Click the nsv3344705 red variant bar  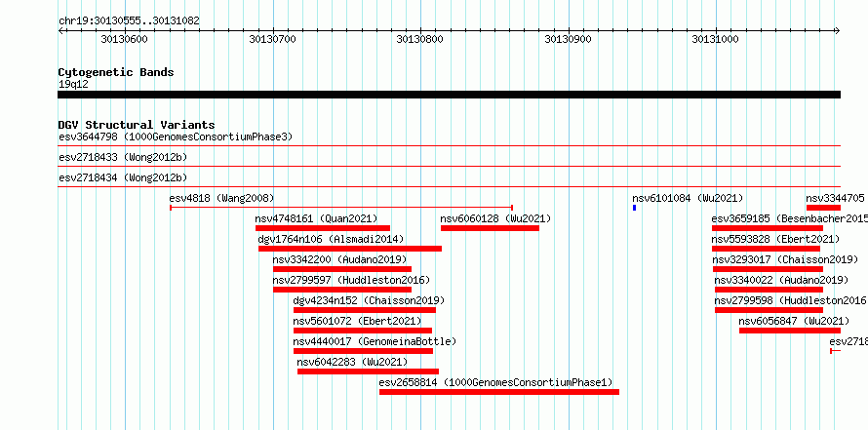pyautogui.click(x=824, y=208)
